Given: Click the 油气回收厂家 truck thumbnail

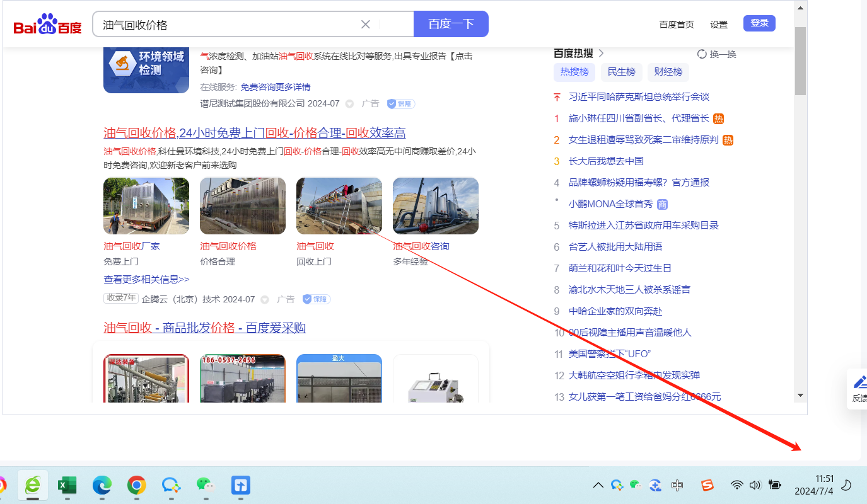Looking at the screenshot, I should [146, 206].
